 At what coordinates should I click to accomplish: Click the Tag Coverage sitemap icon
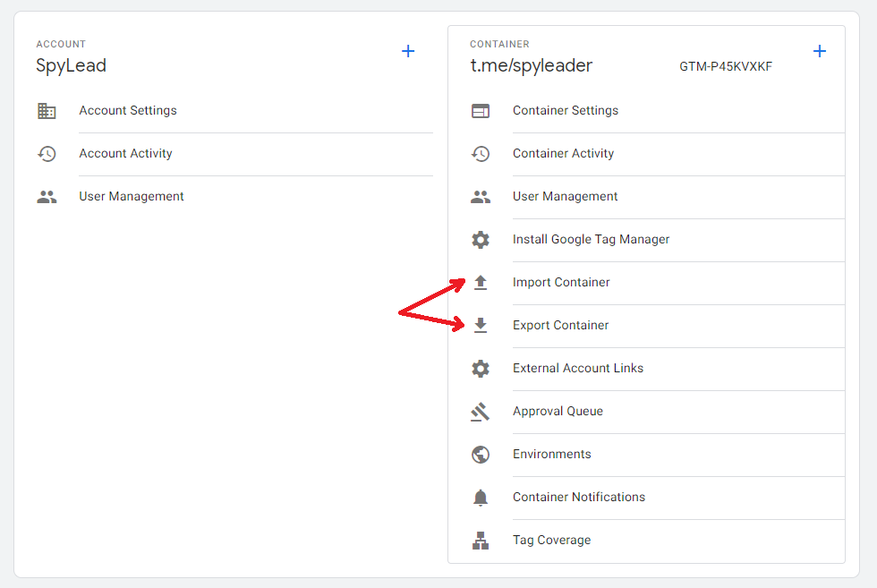click(x=481, y=541)
